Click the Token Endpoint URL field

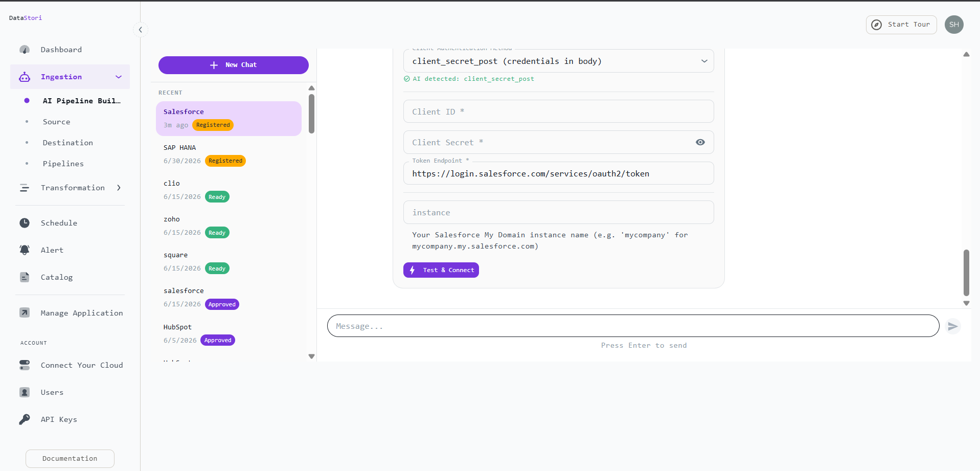558,173
